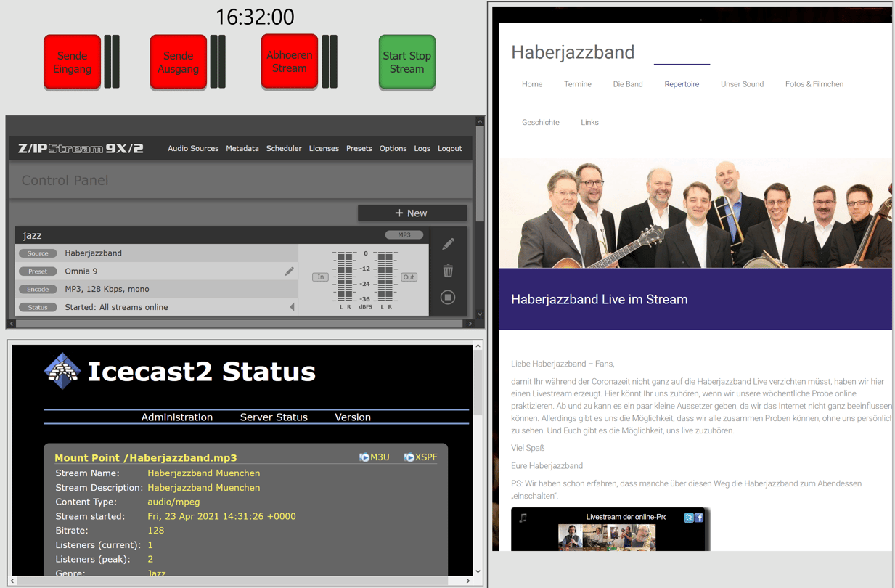The image size is (895, 588).
Task: Click the Icecast2 logo
Action: [64, 370]
